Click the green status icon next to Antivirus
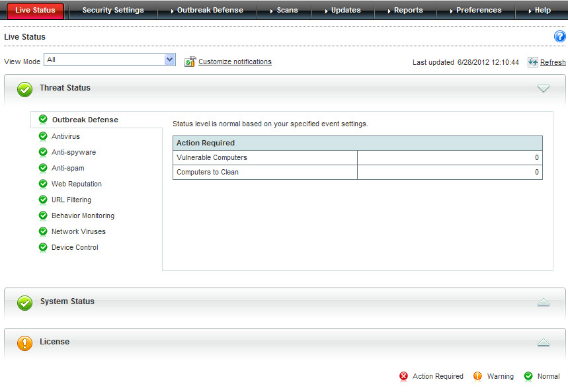This screenshot has width=568, height=392. click(x=43, y=136)
